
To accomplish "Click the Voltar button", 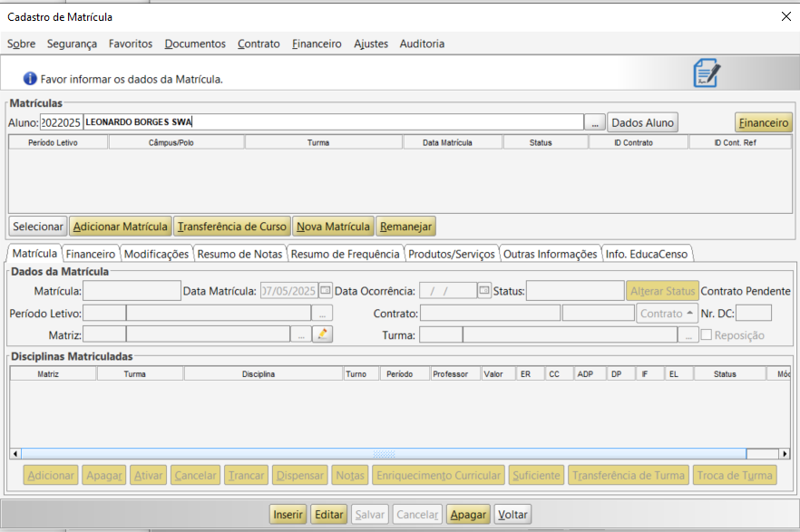I will tap(512, 515).
